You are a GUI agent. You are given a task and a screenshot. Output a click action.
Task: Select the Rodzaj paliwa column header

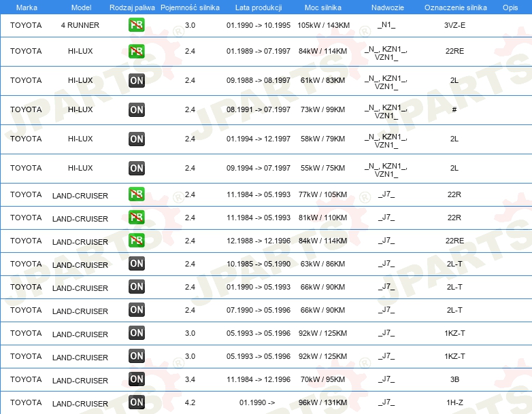click(132, 7)
